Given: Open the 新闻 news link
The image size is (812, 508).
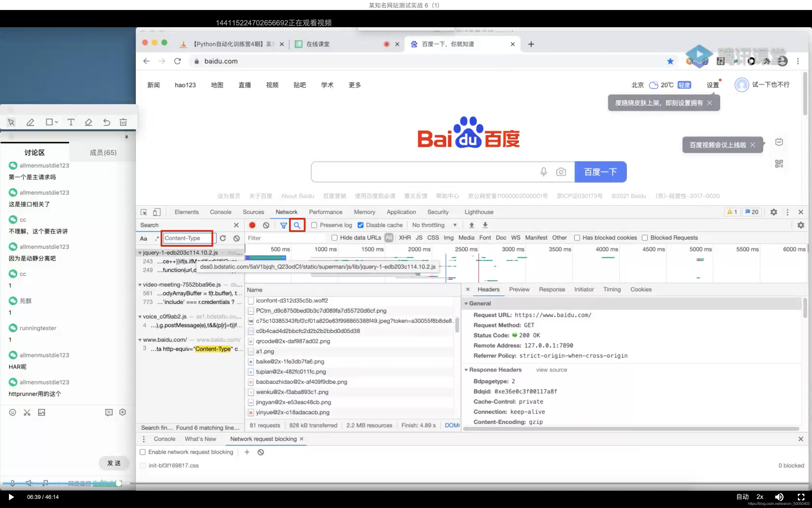Looking at the screenshot, I should click(x=153, y=85).
